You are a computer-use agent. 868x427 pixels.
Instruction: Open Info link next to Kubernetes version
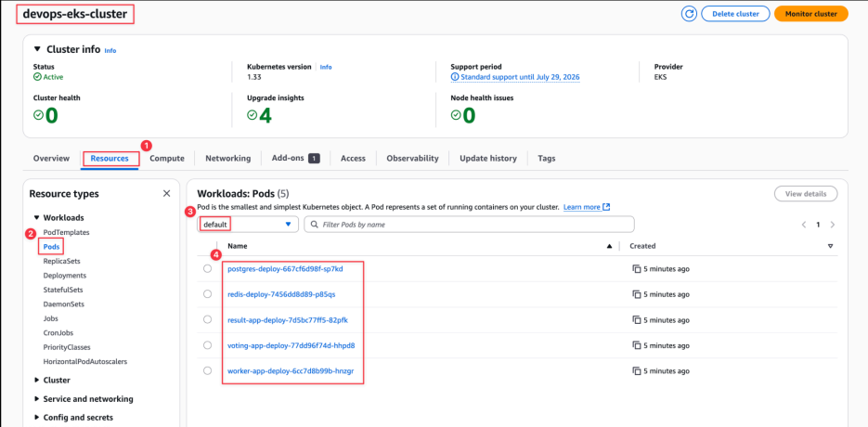326,67
